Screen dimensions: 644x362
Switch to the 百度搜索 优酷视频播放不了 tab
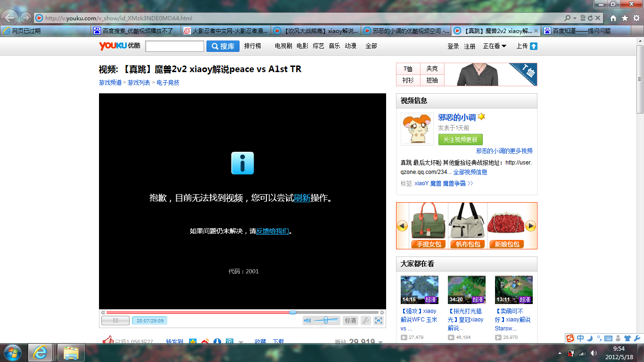(136, 31)
